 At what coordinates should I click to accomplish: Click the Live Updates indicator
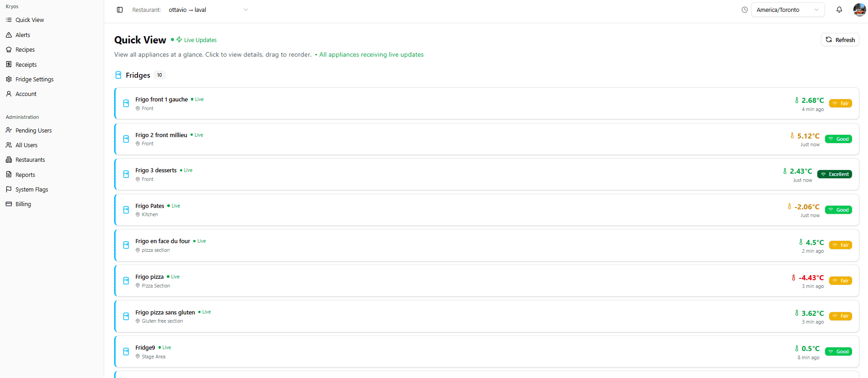[x=197, y=40]
